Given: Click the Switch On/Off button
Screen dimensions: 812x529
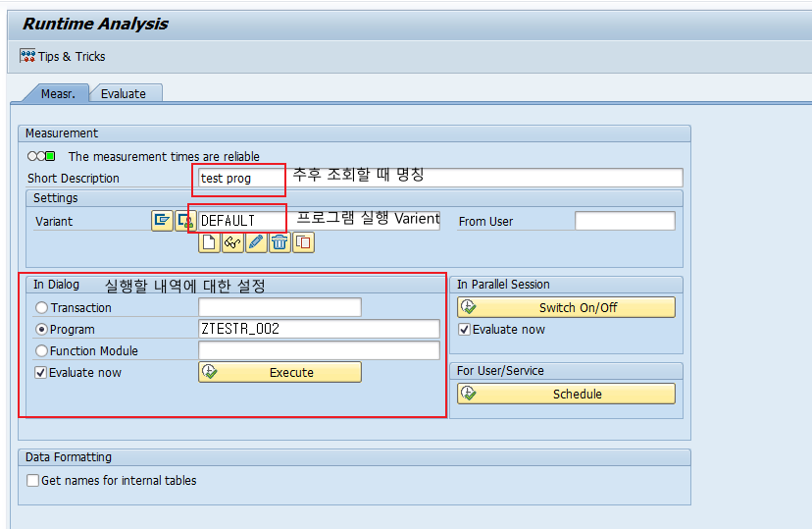Looking at the screenshot, I should pos(566,307).
